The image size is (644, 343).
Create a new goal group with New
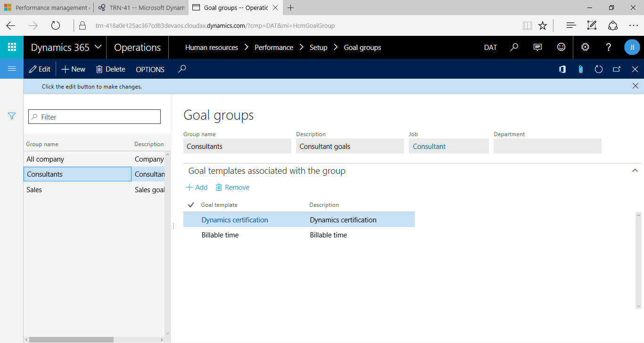(x=74, y=69)
